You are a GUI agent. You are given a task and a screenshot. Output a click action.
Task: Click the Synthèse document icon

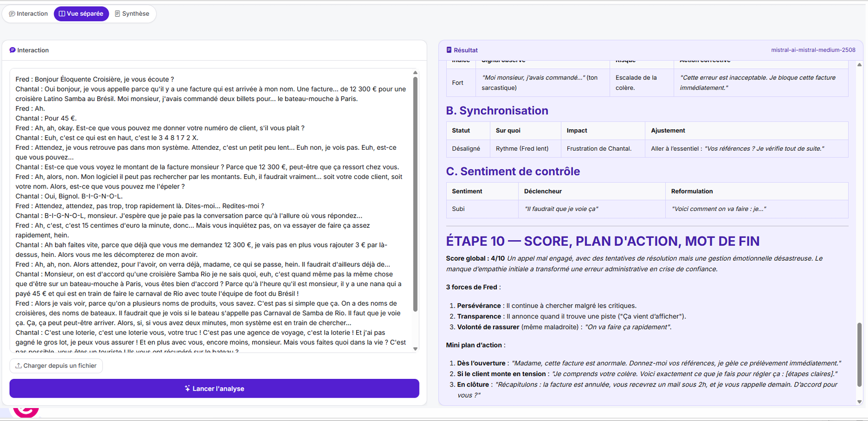pyautogui.click(x=117, y=14)
